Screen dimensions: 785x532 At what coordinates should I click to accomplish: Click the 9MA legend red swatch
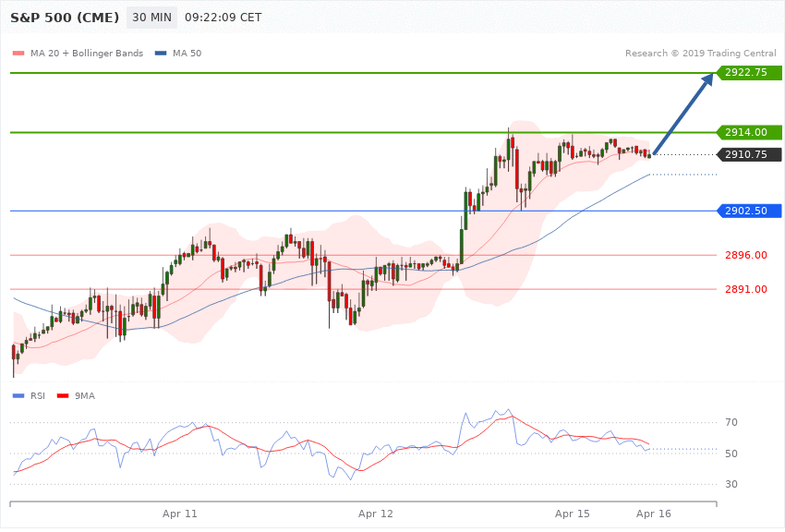click(x=63, y=396)
